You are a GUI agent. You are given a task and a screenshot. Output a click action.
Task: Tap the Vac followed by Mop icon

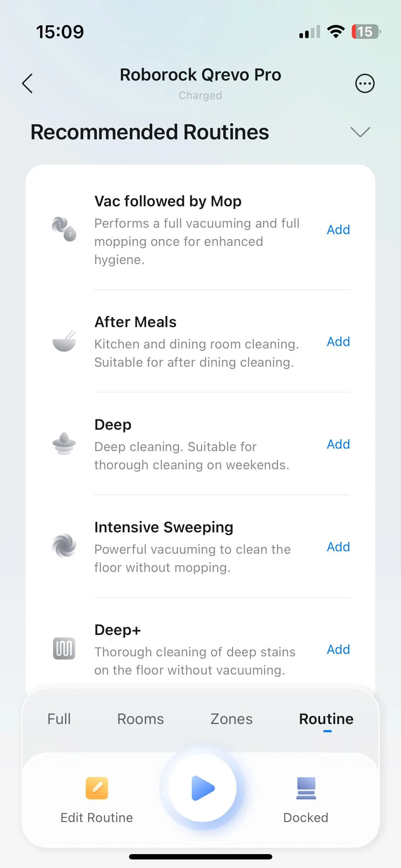[64, 229]
